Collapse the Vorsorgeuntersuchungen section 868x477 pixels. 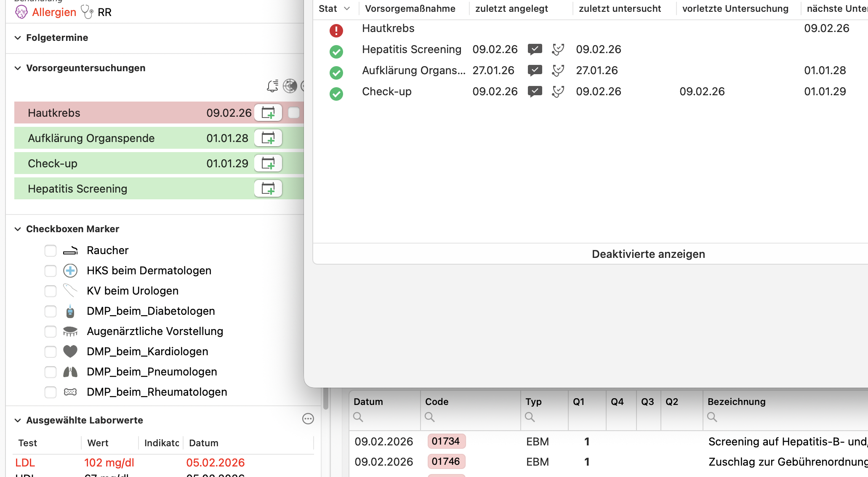(18, 68)
